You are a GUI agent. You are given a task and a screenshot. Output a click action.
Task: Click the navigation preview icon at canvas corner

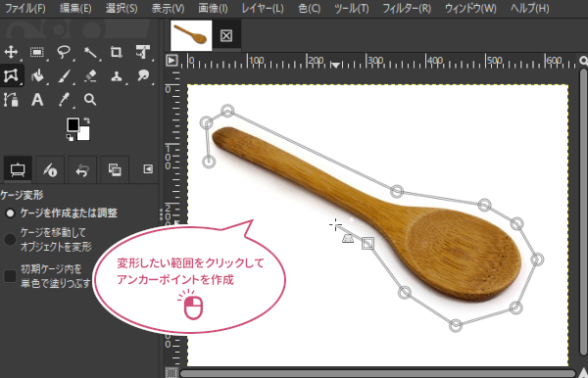point(583,373)
